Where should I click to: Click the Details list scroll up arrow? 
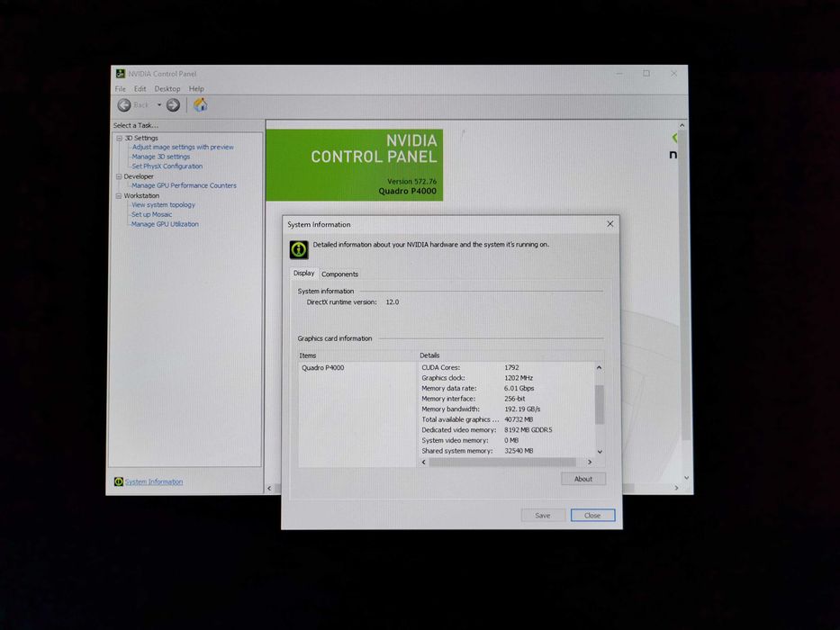tap(599, 367)
